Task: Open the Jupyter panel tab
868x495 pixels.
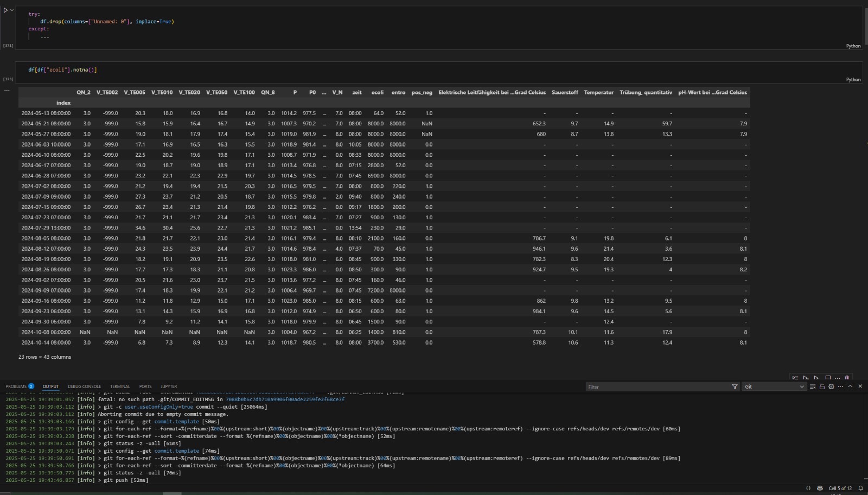Action: [x=169, y=386]
